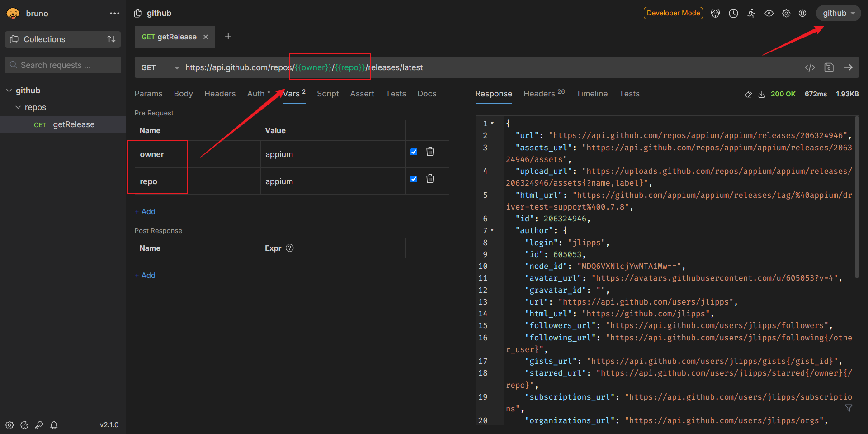868x434 pixels.
Task: Switch to the request Headers tab
Action: 220,94
